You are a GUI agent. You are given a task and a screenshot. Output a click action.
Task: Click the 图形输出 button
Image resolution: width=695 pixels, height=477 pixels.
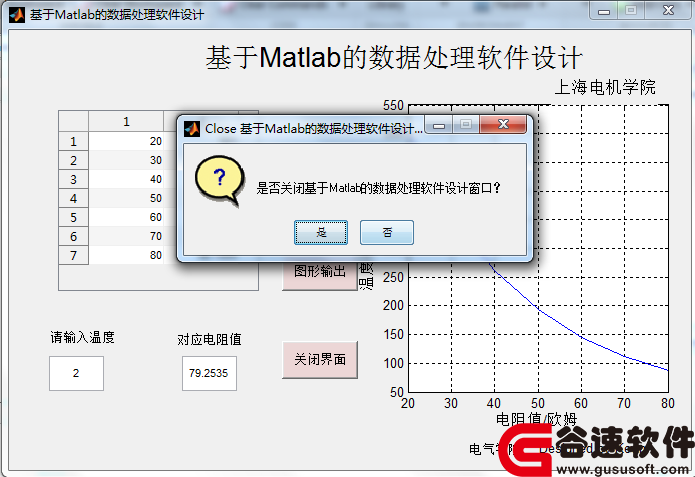320,275
